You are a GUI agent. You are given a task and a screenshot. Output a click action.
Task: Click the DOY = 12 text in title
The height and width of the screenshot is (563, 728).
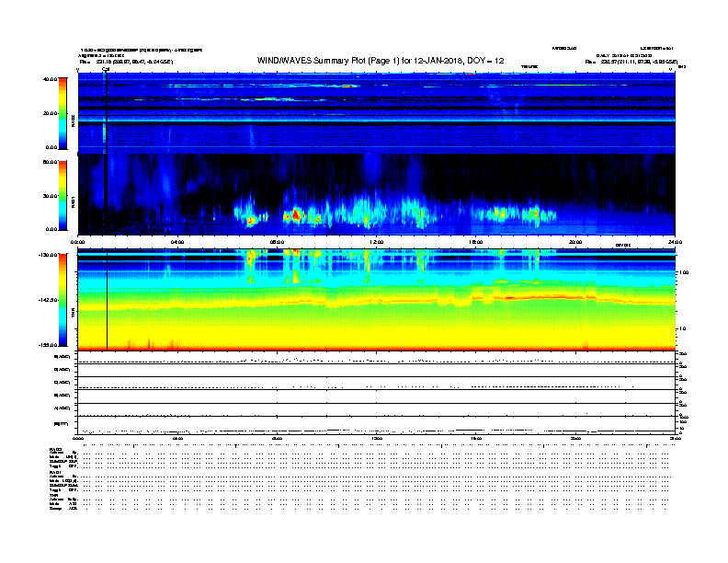pyautogui.click(x=485, y=61)
